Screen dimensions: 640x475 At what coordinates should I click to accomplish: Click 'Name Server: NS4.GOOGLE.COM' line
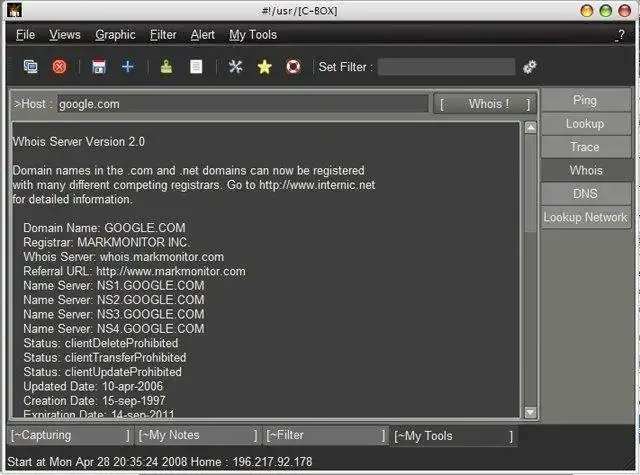point(114,329)
